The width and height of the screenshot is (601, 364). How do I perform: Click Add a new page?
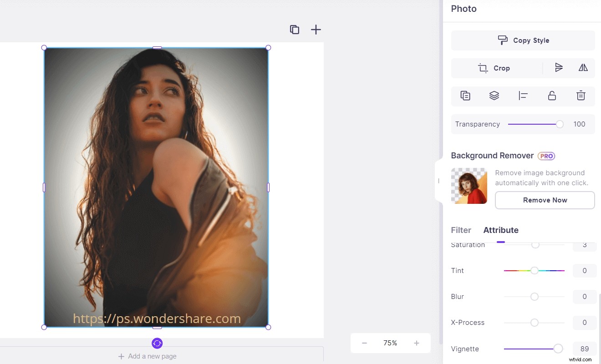point(147,356)
